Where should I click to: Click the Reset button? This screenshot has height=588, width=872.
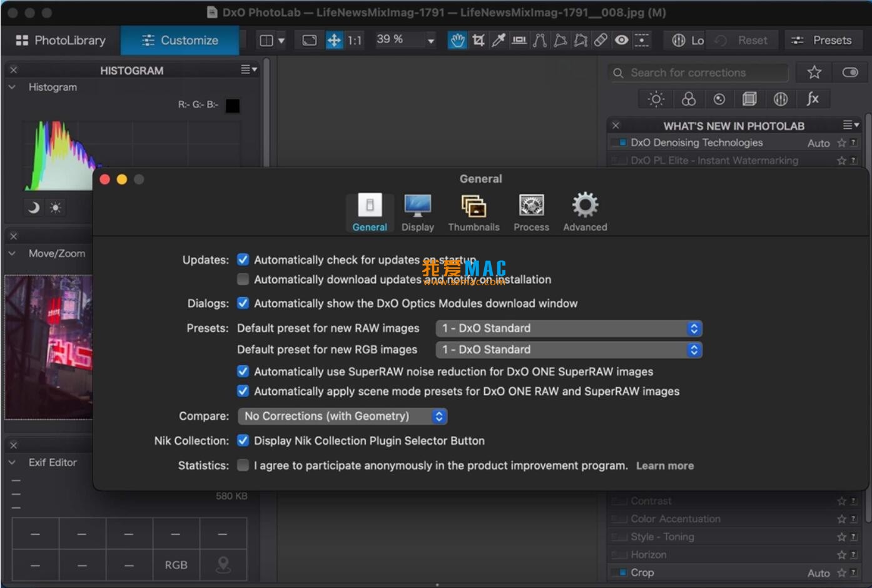point(743,40)
